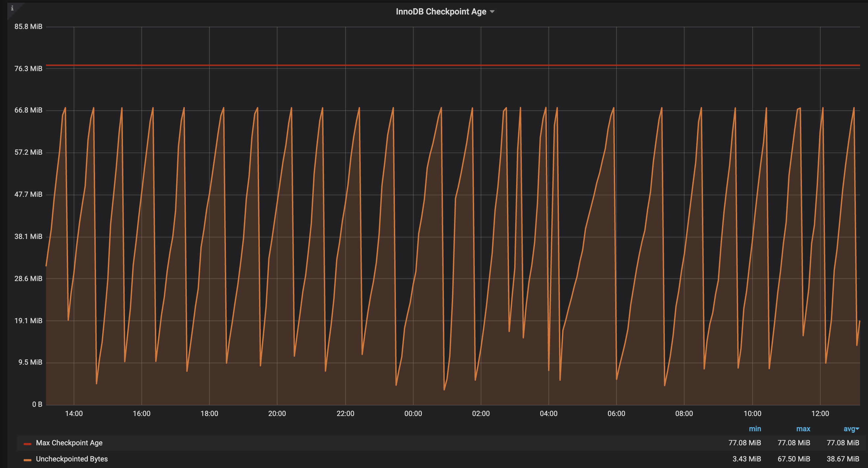Click the orange Uncheckpointed Bytes swatch
This screenshot has width=868, height=468.
pyautogui.click(x=27, y=460)
